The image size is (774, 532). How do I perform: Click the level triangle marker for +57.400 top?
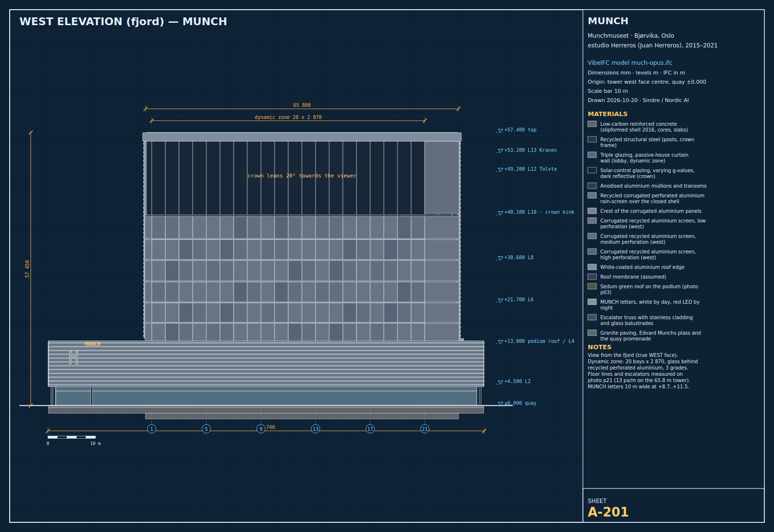tap(501, 131)
